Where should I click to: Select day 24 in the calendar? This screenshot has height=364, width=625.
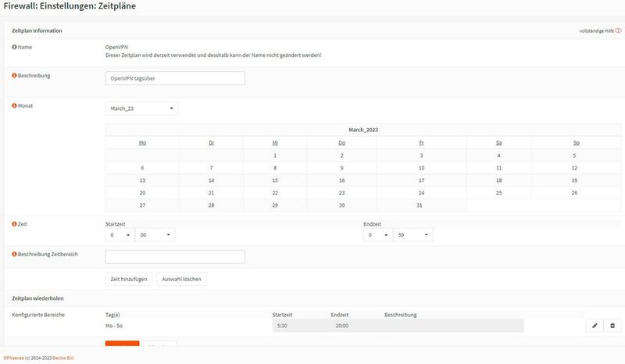click(x=421, y=193)
